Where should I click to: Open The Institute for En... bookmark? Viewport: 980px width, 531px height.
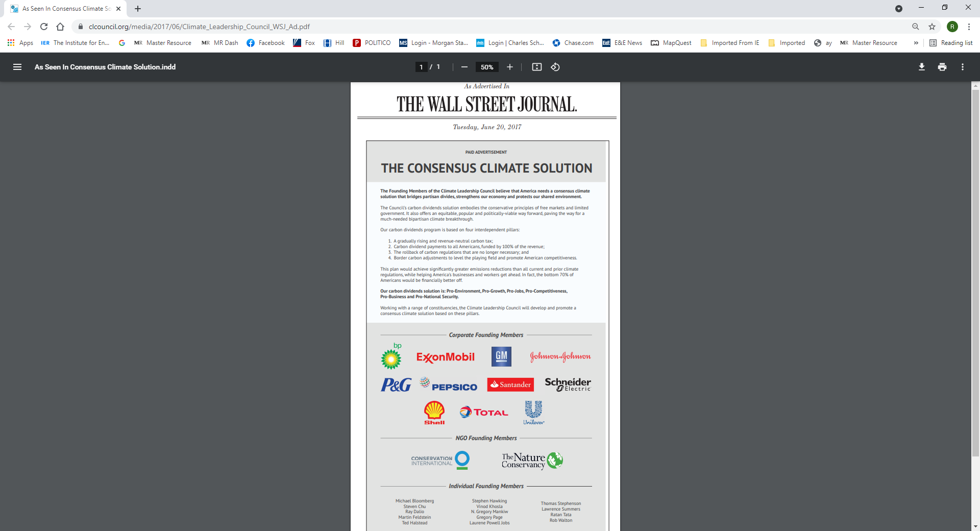tap(75, 43)
